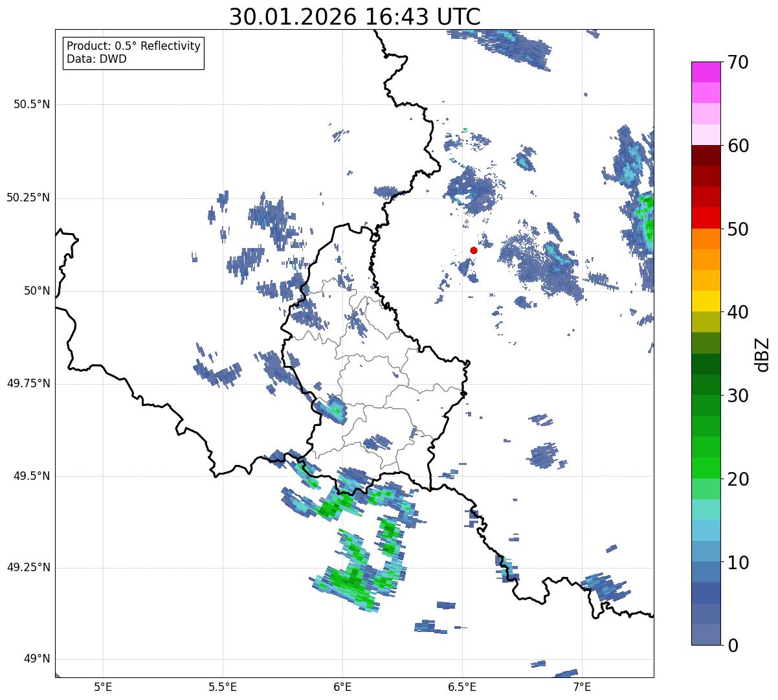
Task: Click the colorbar tick label 0
Action: (733, 646)
